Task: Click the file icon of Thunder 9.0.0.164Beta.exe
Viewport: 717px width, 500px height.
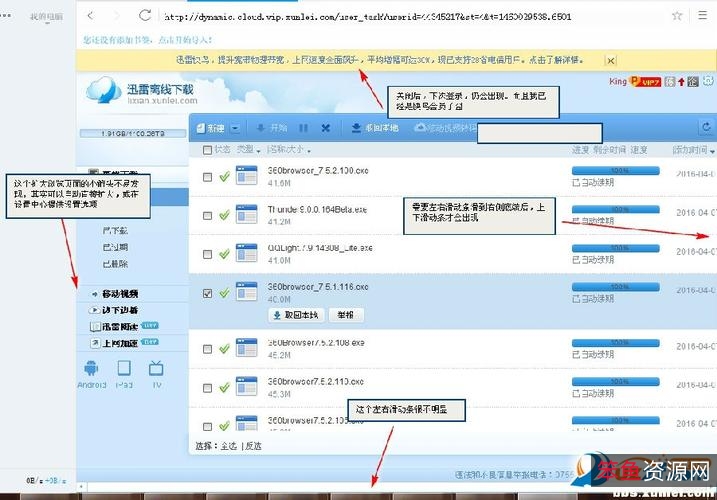Action: tap(246, 214)
